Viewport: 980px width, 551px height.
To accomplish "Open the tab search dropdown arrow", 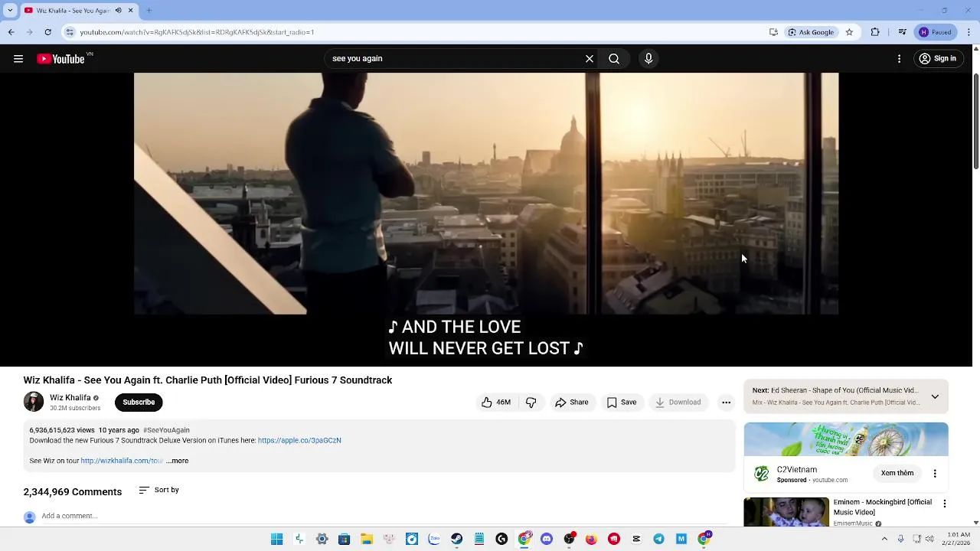I will click(10, 11).
